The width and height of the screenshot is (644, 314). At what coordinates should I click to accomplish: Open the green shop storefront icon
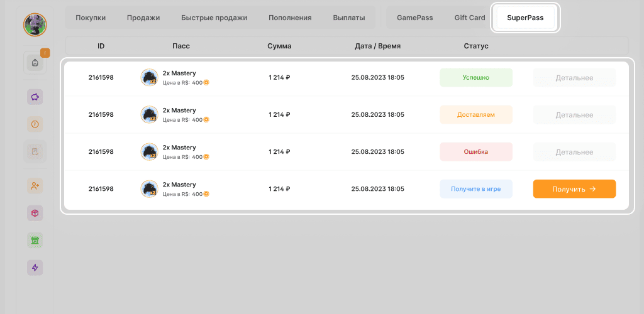point(35,241)
